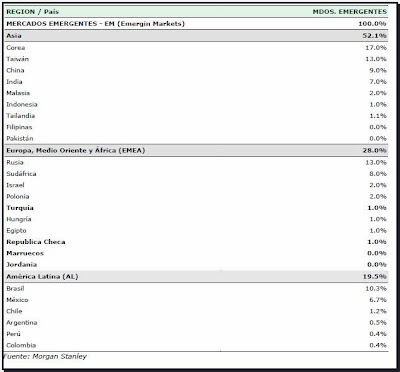Viewport: 400px width, 372px height.
Task: Click the bold Turquia label
Action: point(20,208)
